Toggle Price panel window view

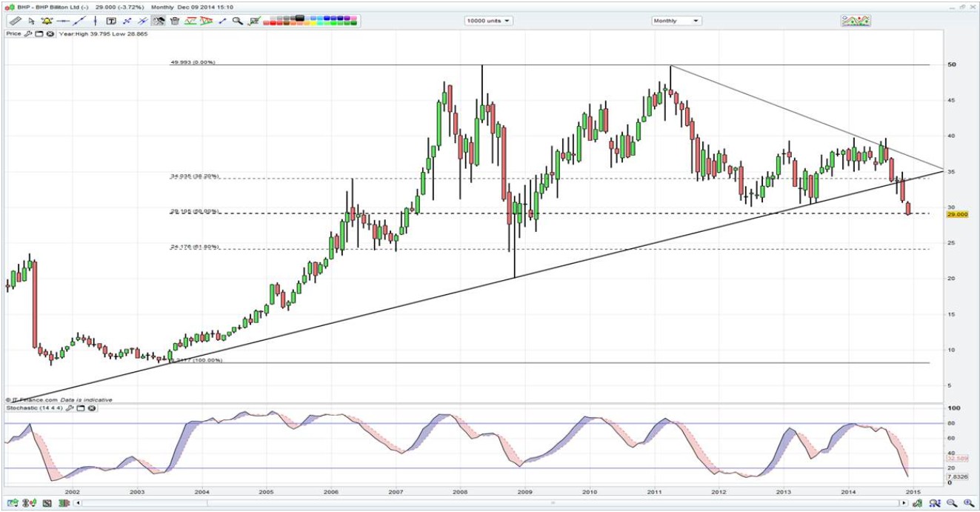pos(39,33)
